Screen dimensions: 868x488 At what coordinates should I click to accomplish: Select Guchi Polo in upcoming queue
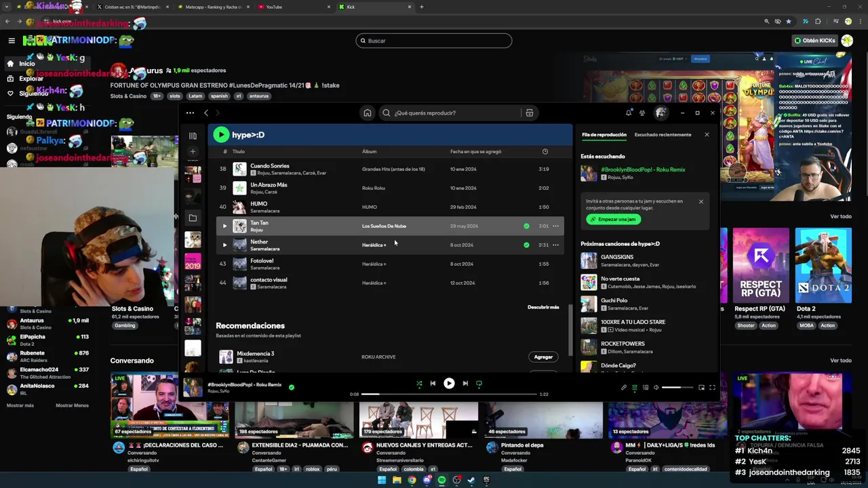coord(644,304)
